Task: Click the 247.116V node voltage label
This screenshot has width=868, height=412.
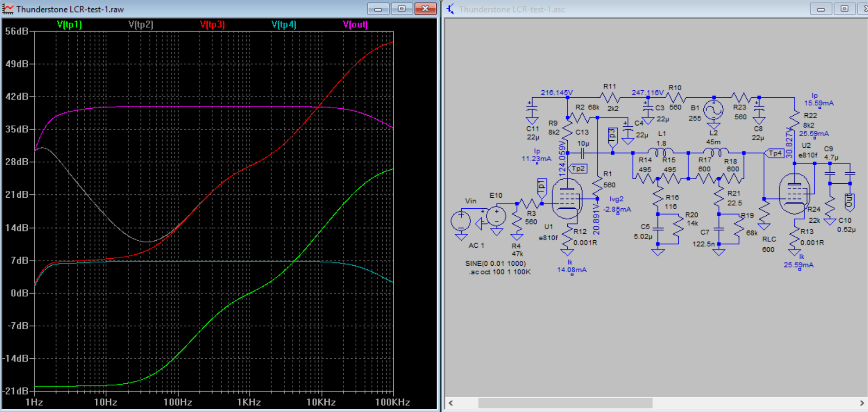Action: pyautogui.click(x=648, y=93)
